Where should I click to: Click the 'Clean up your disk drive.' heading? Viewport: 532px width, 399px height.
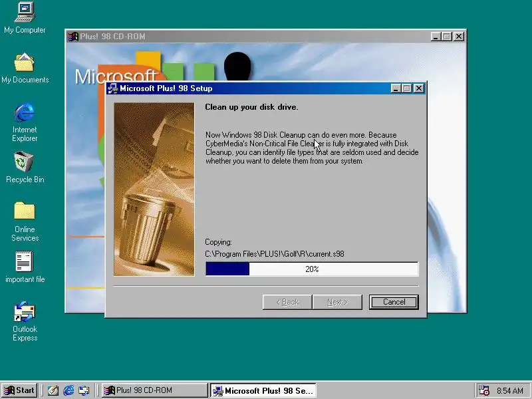click(251, 107)
